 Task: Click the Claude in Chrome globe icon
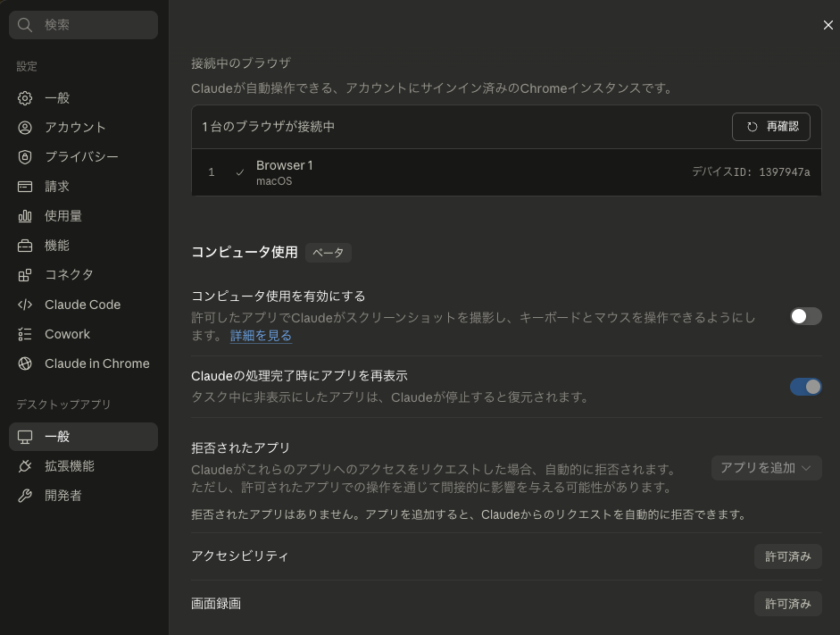(x=25, y=363)
